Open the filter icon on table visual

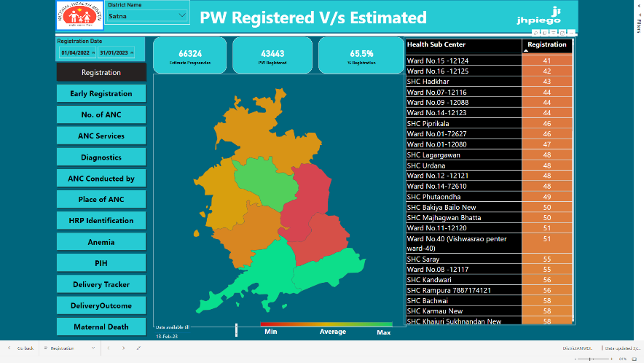tap(554, 33)
